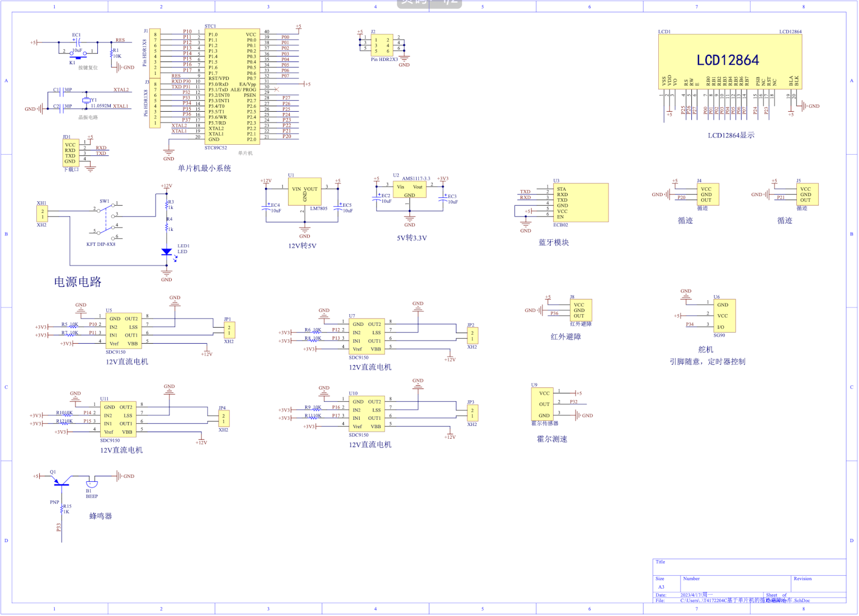The image size is (859, 616).
Task: Select the SDC9150 motor driver U11
Action: [117, 419]
